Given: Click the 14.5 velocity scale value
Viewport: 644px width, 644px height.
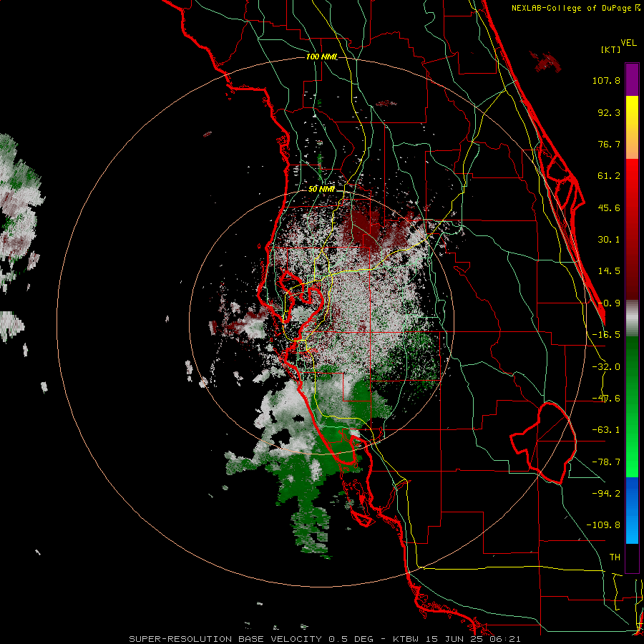Looking at the screenshot, I should (609, 271).
